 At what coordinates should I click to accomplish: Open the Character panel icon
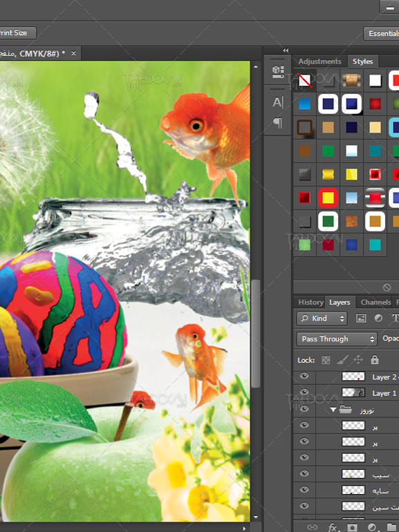(x=278, y=102)
